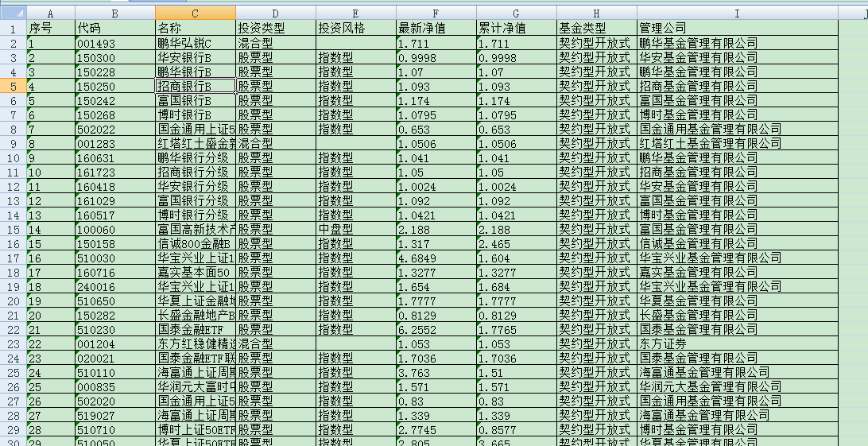Select row 10 header
Image resolution: width=868 pixels, height=446 pixels.
point(13,157)
